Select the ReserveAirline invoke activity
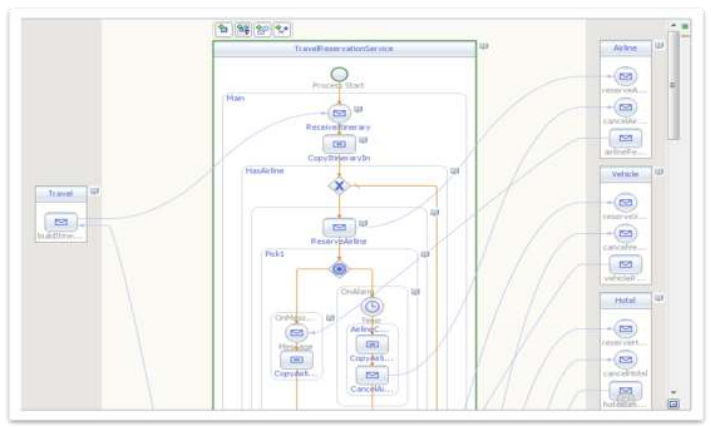This screenshot has height=428, width=711. coord(339,227)
